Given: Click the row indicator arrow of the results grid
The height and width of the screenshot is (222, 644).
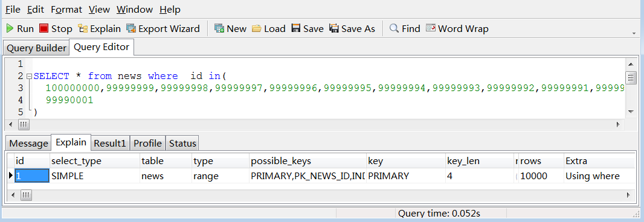Looking at the screenshot, I should pos(11,176).
